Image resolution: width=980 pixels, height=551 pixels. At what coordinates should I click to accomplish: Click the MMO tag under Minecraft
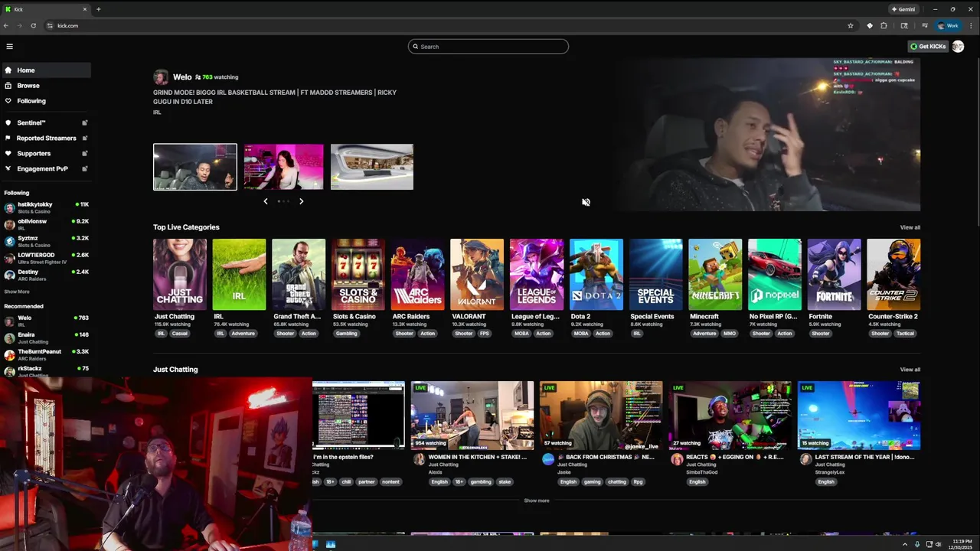coord(729,334)
